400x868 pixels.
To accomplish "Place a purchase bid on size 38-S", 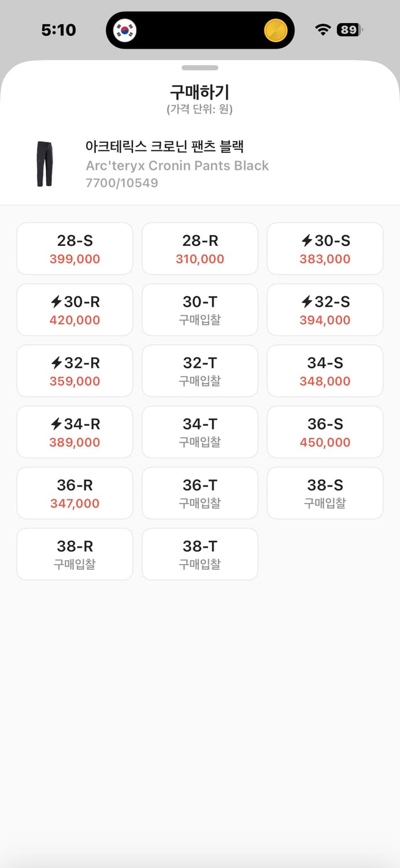I will click(325, 493).
